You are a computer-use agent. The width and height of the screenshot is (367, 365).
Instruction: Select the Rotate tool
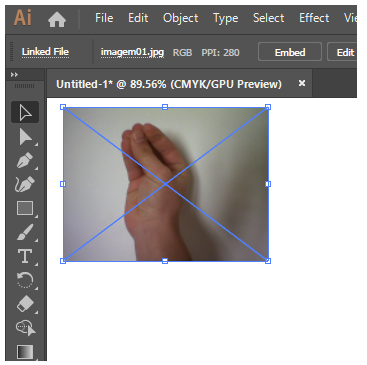point(25,280)
